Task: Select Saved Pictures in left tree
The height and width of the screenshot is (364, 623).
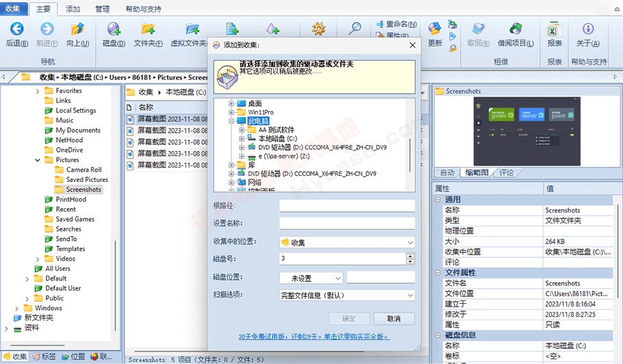Action: coord(87,179)
